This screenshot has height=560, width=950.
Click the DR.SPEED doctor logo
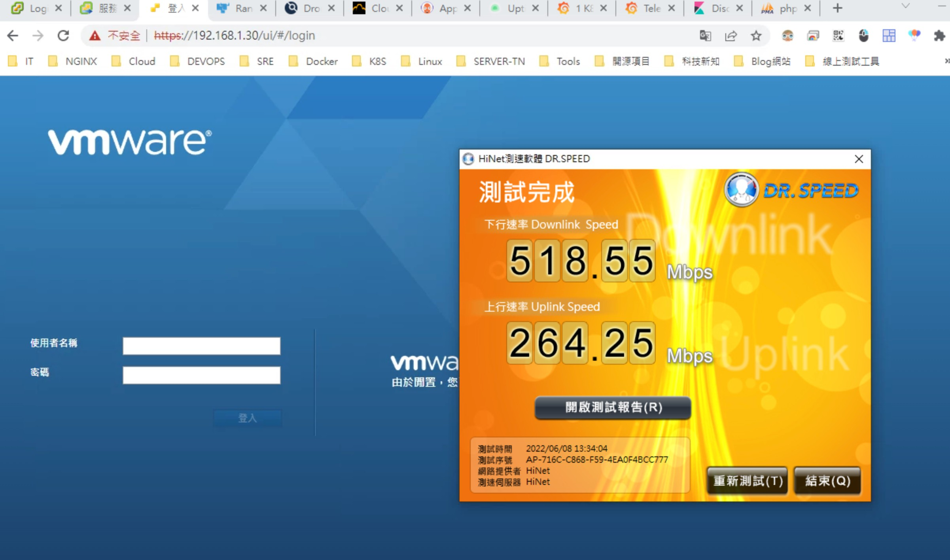click(x=741, y=190)
